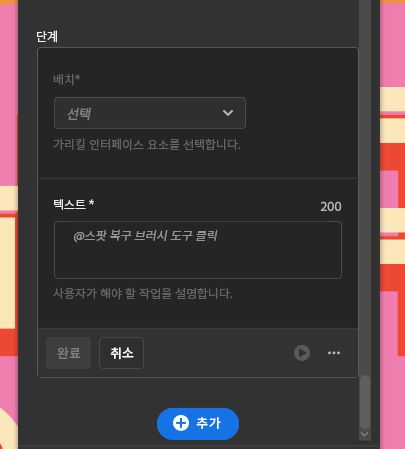Image resolution: width=405 pixels, height=449 pixels.
Task: Open the 선택 combo box
Action: coord(150,113)
